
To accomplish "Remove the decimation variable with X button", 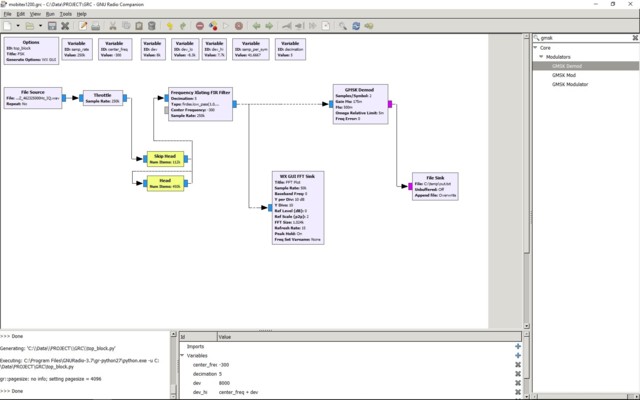I will (518, 374).
